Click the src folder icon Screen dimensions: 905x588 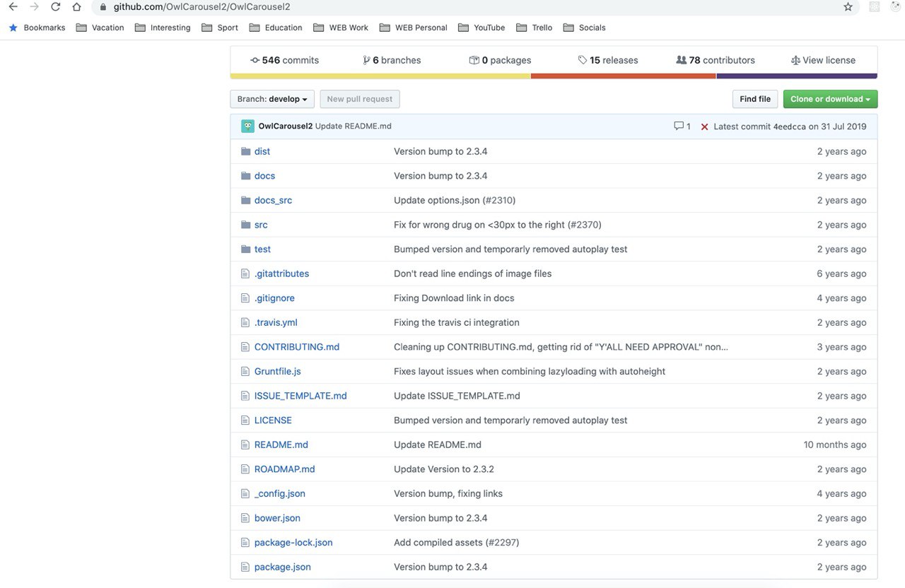click(246, 225)
